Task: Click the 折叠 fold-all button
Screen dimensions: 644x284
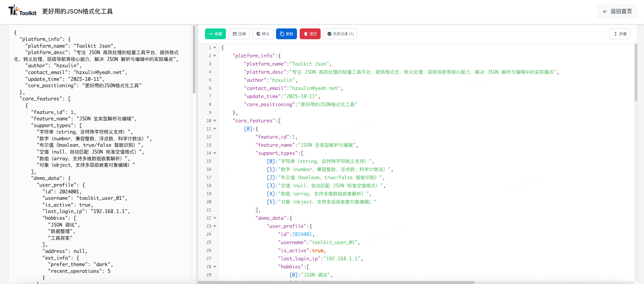Action: tap(620, 34)
